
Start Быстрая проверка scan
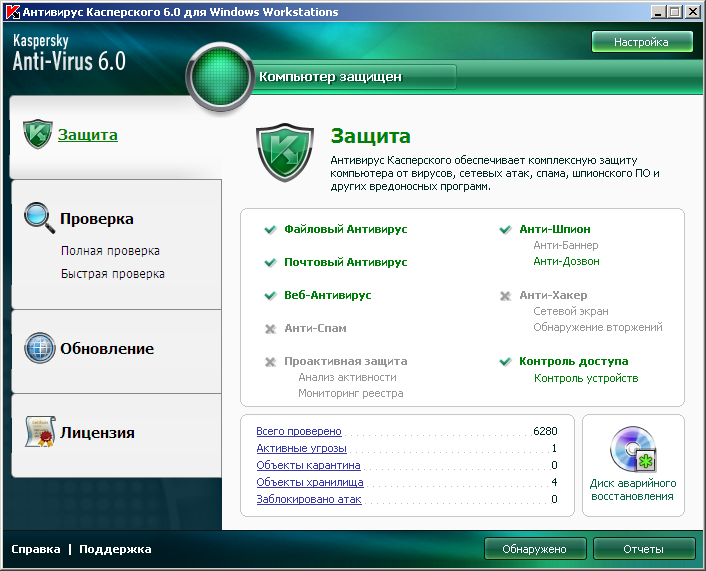tap(113, 273)
